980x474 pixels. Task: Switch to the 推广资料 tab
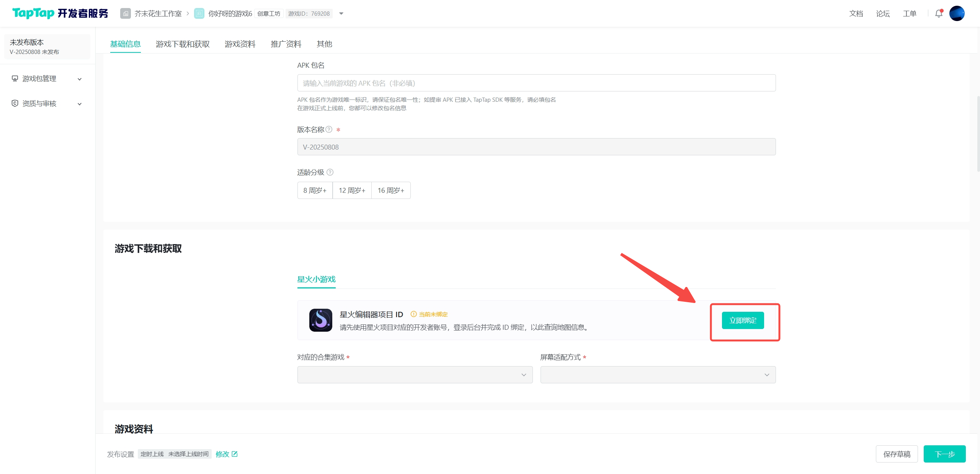(x=286, y=44)
